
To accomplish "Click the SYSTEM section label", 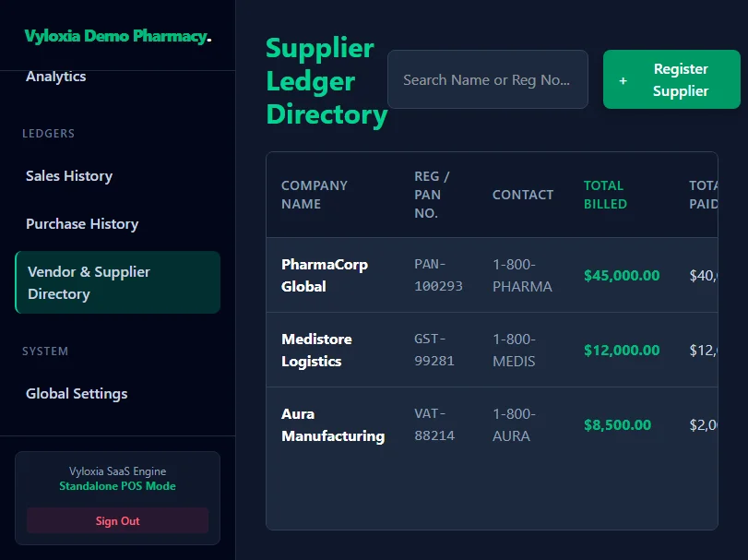I will 45,351.
